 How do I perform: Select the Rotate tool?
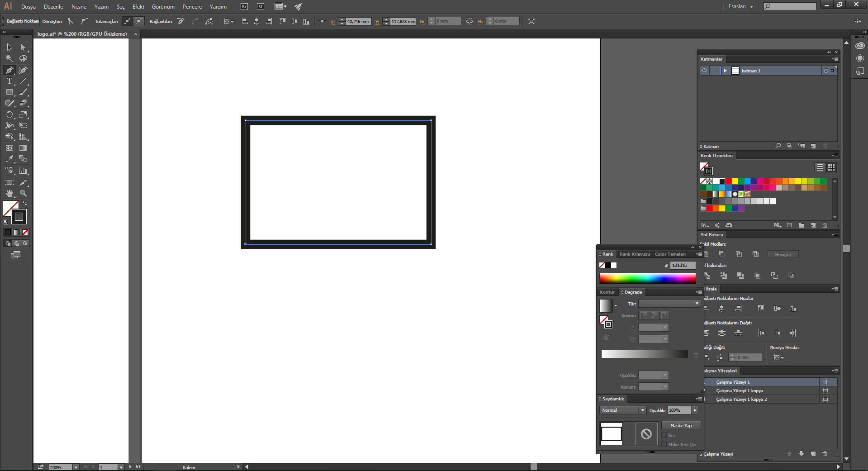coord(9,114)
